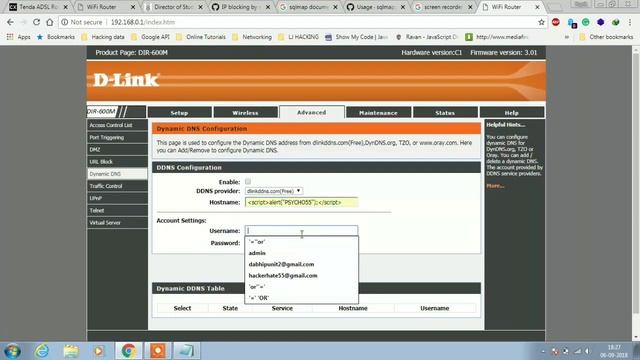This screenshot has width=640, height=360.
Task: Open media player taskbar icon
Action: point(99,351)
